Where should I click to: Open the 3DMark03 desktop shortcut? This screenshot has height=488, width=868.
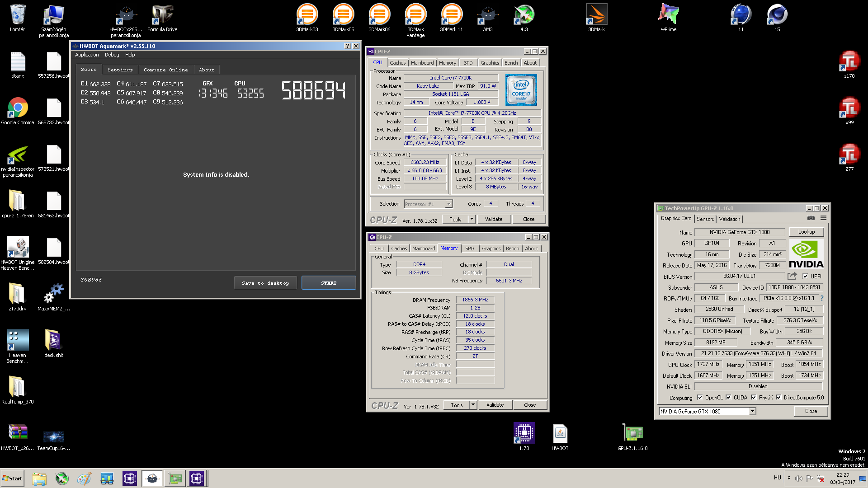coord(307,18)
